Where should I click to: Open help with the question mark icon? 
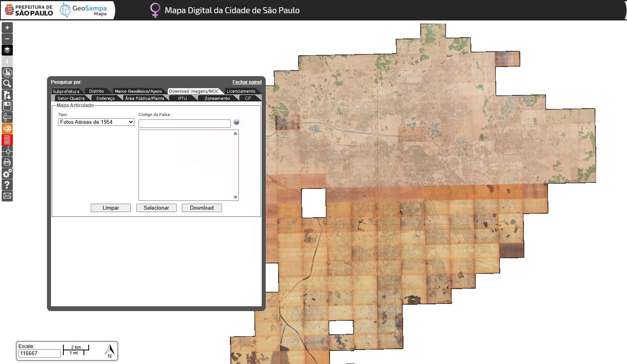[x=7, y=185]
